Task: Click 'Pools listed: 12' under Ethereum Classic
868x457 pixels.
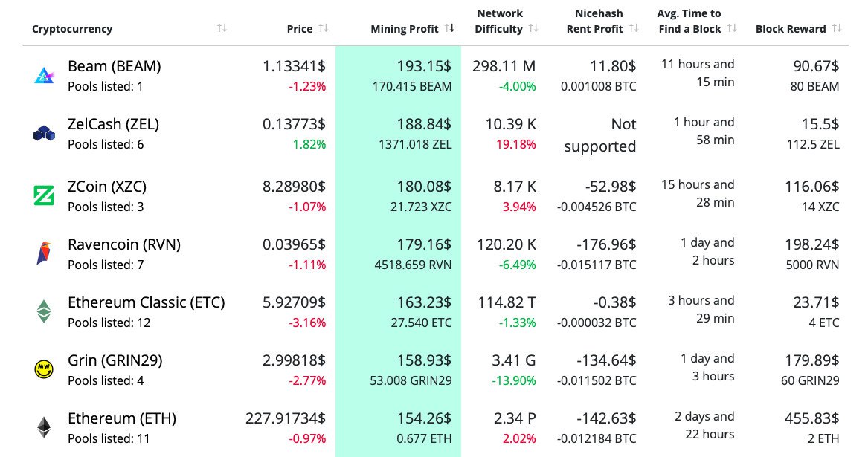Action: point(109,323)
